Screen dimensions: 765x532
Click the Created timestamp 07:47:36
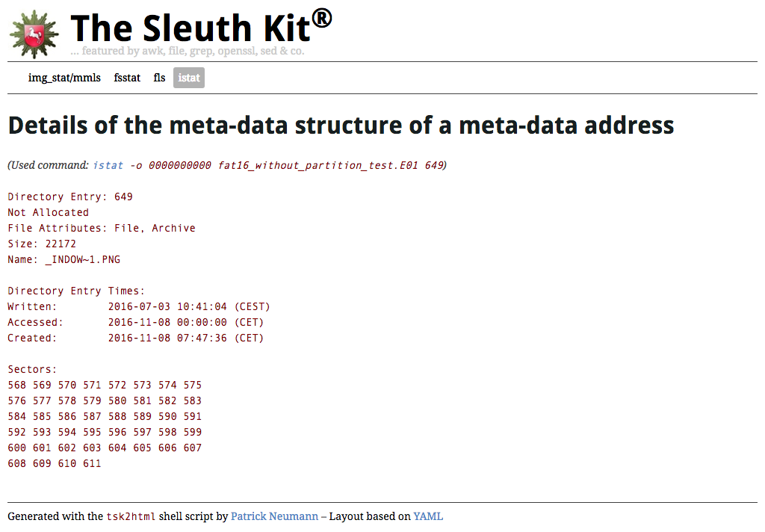point(202,338)
